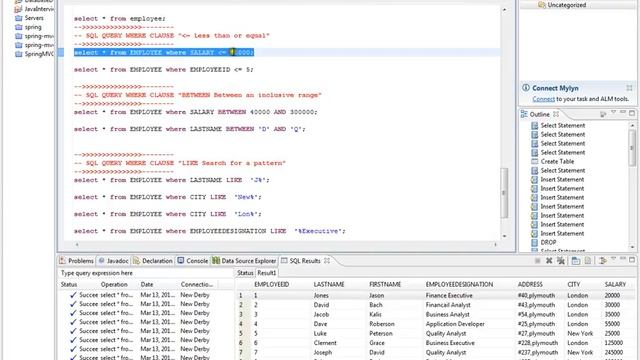Click the EMPLOYEEDESIGNATION column header

click(459, 284)
